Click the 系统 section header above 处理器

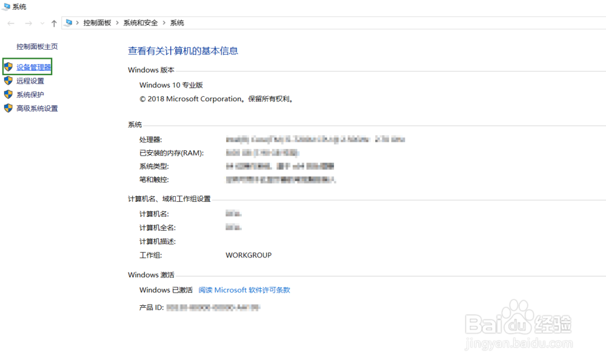[x=135, y=124]
